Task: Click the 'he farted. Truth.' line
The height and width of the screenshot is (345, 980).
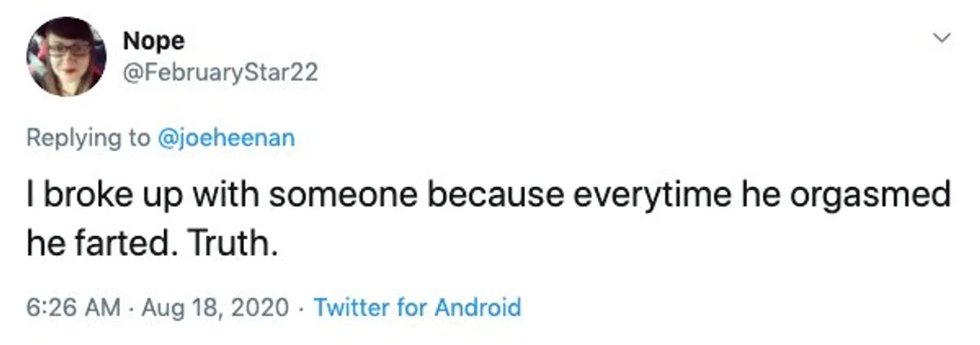Action: 150,244
